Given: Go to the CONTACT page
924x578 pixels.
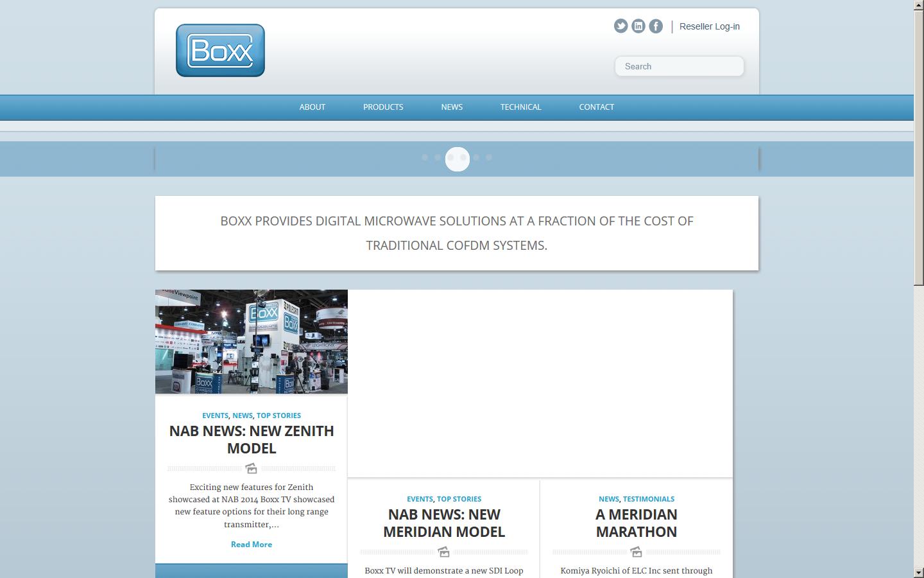Looking at the screenshot, I should (x=596, y=107).
